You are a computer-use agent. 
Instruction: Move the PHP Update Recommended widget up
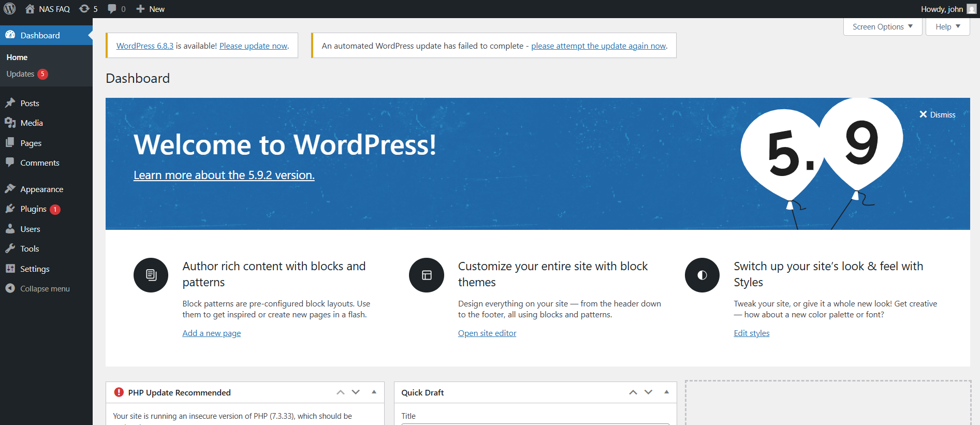pos(340,392)
